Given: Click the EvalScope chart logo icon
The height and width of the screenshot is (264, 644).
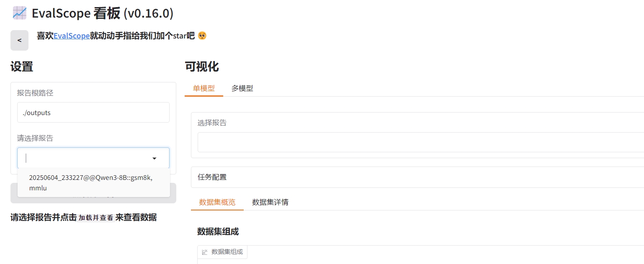Looking at the screenshot, I should (19, 13).
